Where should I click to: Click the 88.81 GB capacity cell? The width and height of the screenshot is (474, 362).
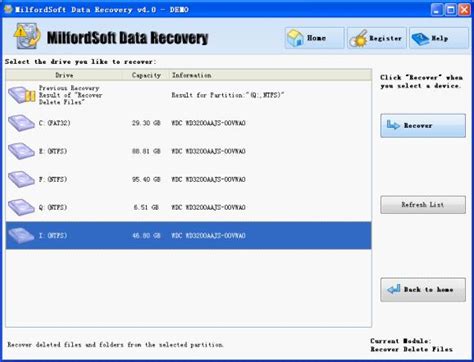click(146, 151)
